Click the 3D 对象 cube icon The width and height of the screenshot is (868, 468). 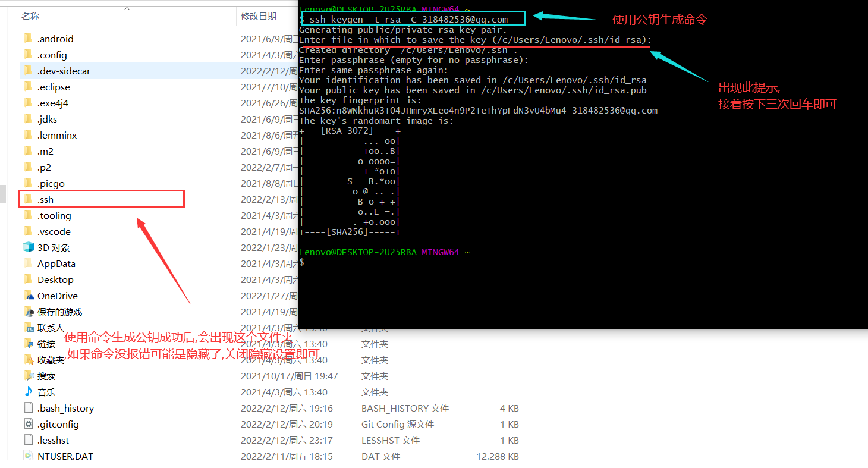coord(28,247)
